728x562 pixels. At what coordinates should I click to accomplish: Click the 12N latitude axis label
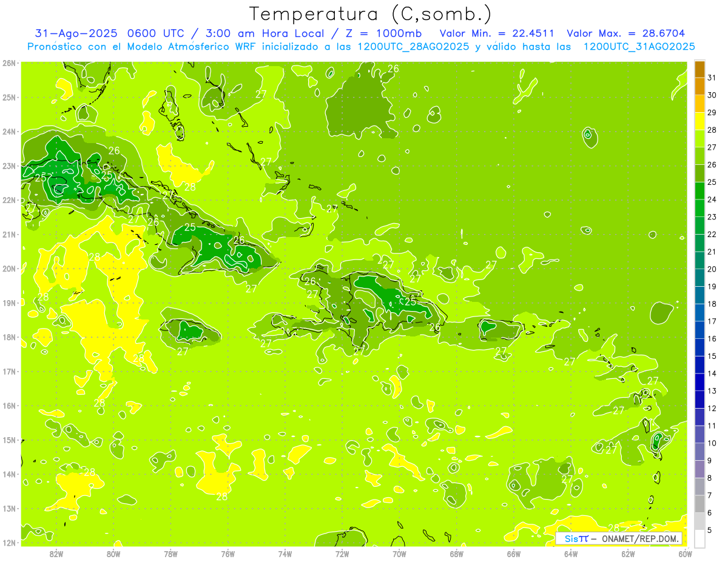9,543
